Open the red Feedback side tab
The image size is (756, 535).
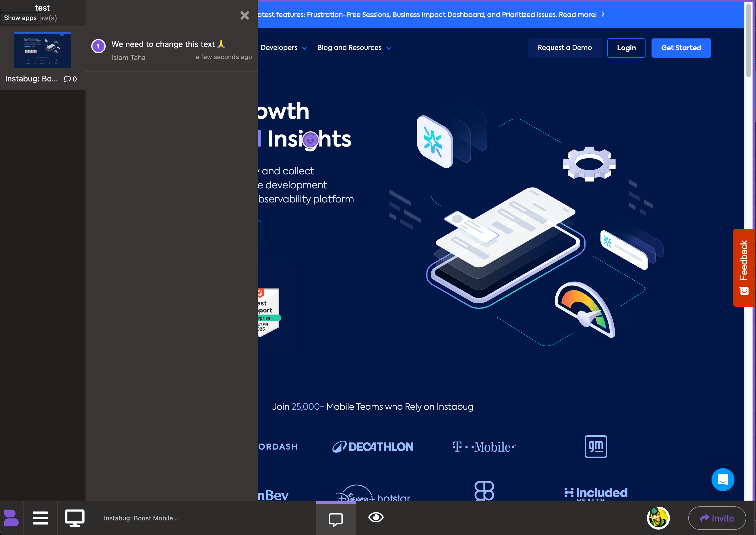point(744,267)
